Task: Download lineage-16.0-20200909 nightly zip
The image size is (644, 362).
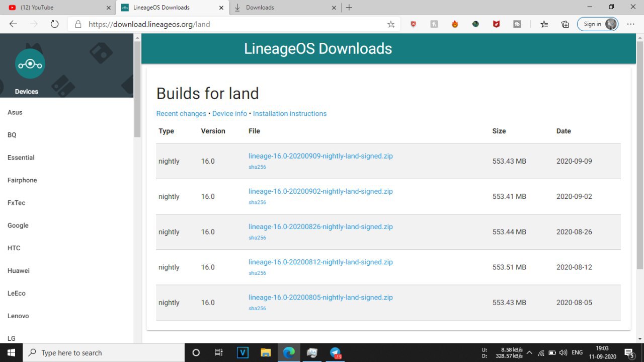Action: pos(320,156)
